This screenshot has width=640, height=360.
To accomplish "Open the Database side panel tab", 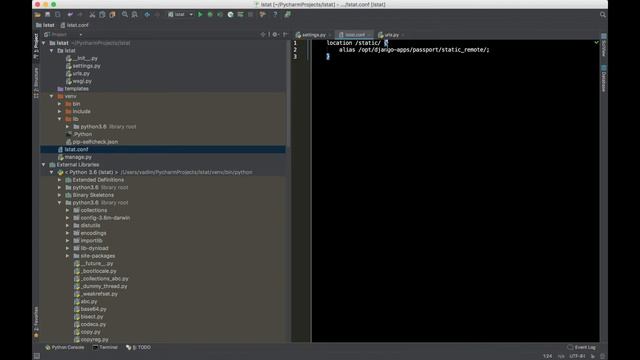I will click(604, 78).
